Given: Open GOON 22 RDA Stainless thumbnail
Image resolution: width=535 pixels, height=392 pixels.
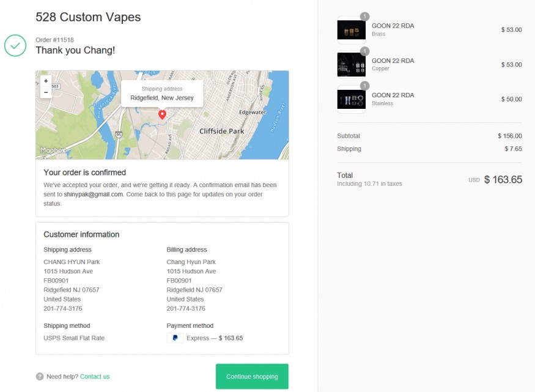Looking at the screenshot, I should click(351, 99).
